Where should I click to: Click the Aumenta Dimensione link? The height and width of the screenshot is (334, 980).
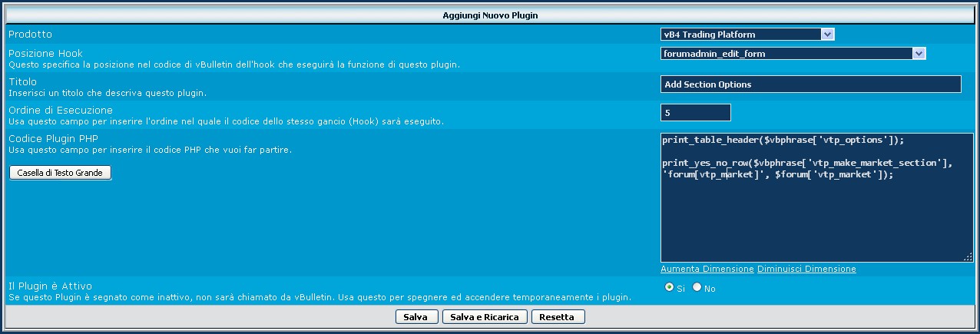(707, 269)
